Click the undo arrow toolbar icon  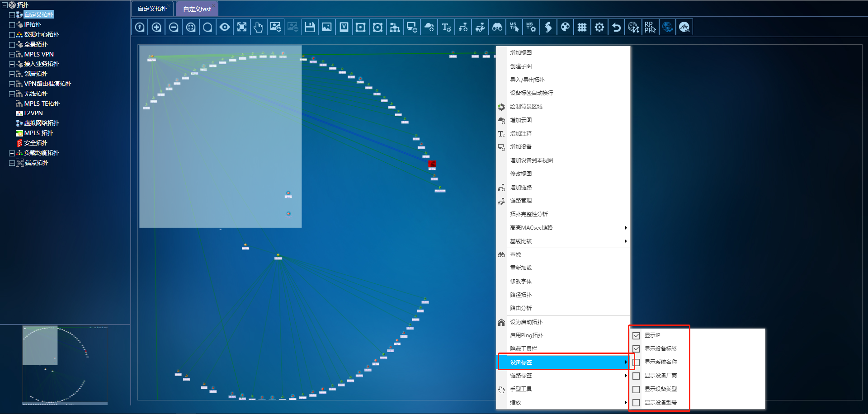pos(616,27)
